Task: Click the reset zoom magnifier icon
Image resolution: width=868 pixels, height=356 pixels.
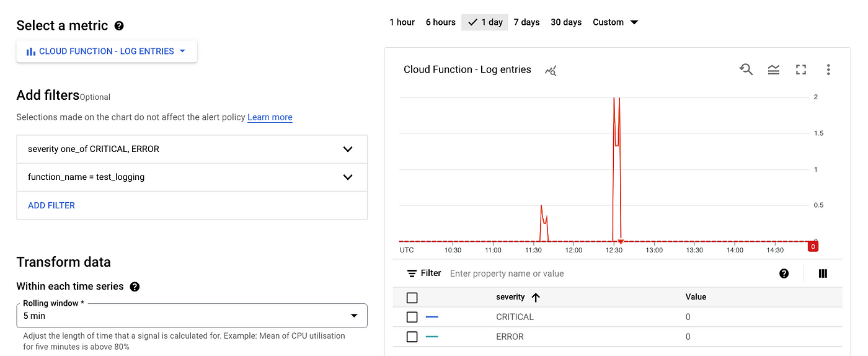Action: tap(746, 69)
